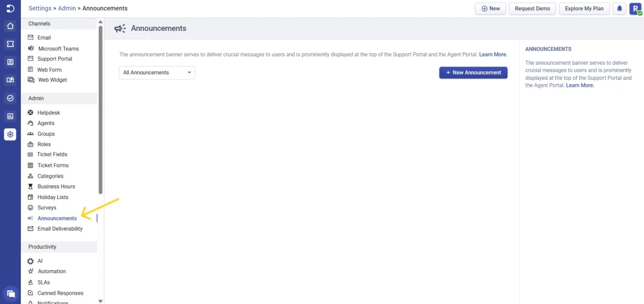The height and width of the screenshot is (304, 644).
Task: Click the headset icon beside Agents
Action: (x=30, y=123)
